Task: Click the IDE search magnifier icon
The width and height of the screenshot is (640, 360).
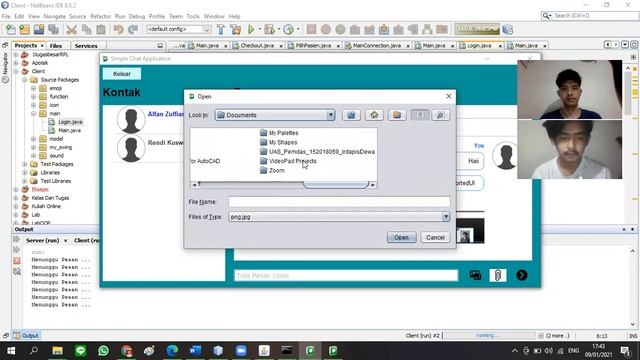Action: tap(547, 16)
